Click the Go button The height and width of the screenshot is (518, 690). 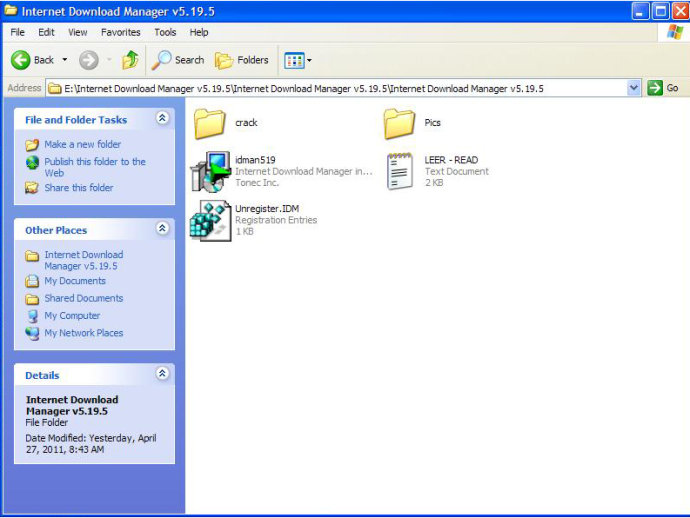(x=663, y=88)
